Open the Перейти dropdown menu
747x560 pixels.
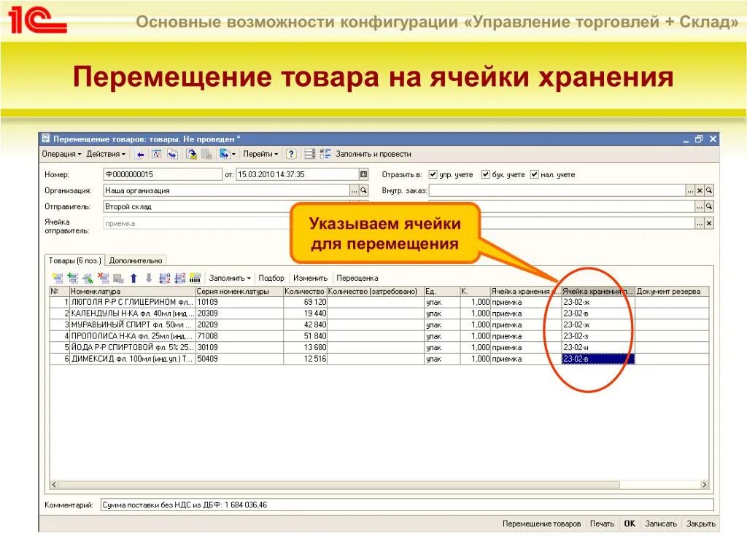coord(260,154)
